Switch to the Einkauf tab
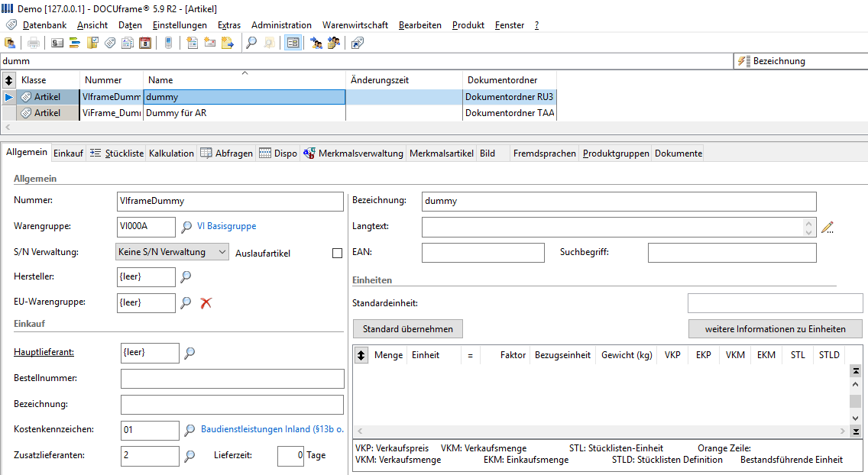The width and height of the screenshot is (868, 475). pos(68,153)
